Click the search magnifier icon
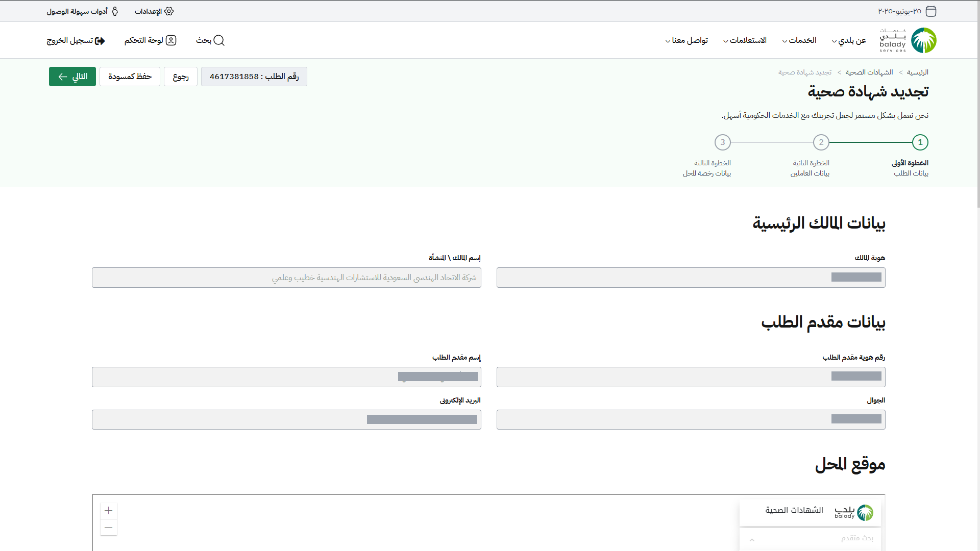Image resolution: width=980 pixels, height=551 pixels. 219,40
